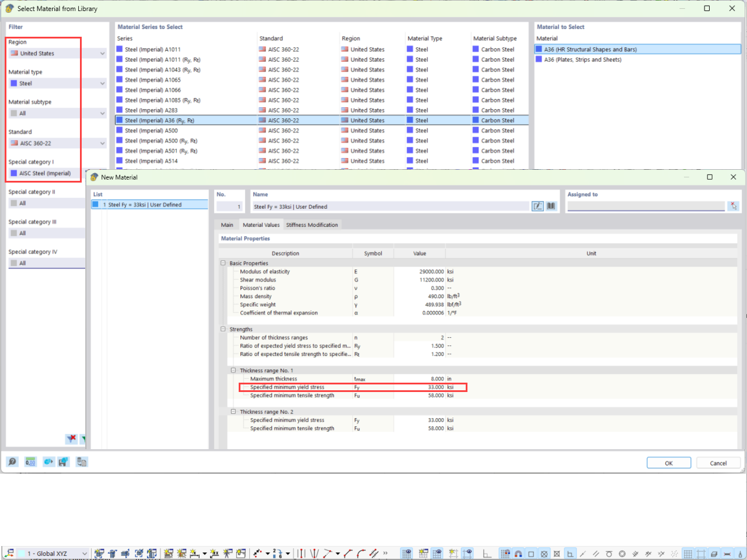Switch to the Material Values tab
The image size is (747, 560).
(x=261, y=225)
